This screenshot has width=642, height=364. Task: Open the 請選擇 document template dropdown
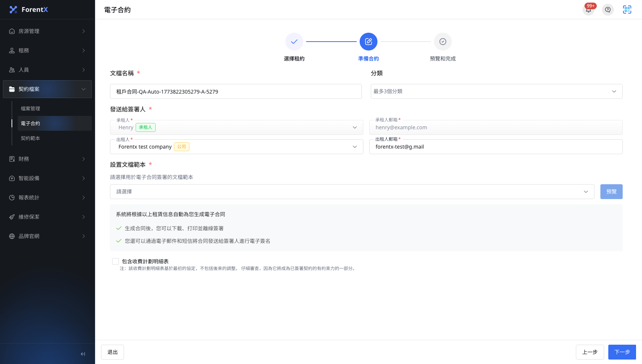tap(352, 192)
